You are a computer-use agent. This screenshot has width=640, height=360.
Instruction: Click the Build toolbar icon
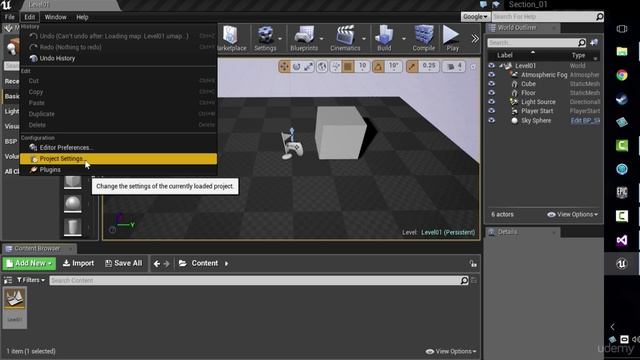point(384,38)
